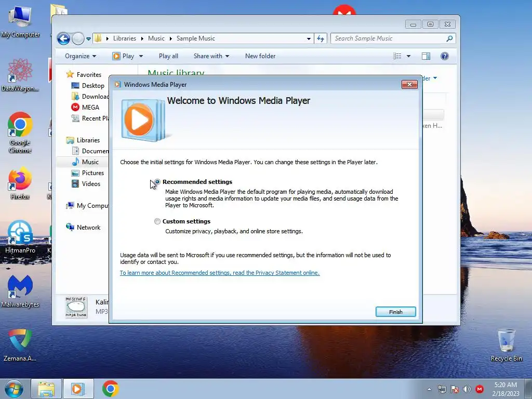Click Sample Music in the address breadcrumb

click(196, 38)
